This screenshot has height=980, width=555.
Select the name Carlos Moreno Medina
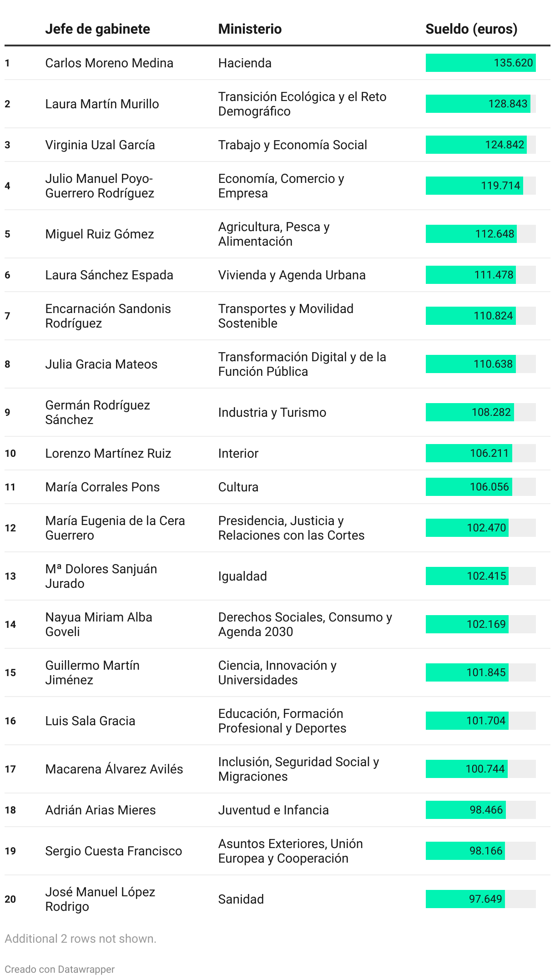109,63
